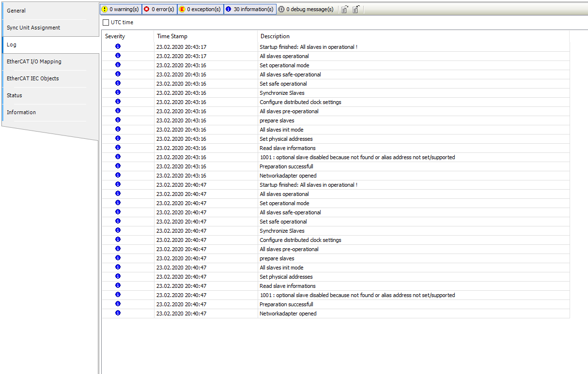Enable the UTC time checkbox
Screen dimensions: 588x374
(106, 23)
